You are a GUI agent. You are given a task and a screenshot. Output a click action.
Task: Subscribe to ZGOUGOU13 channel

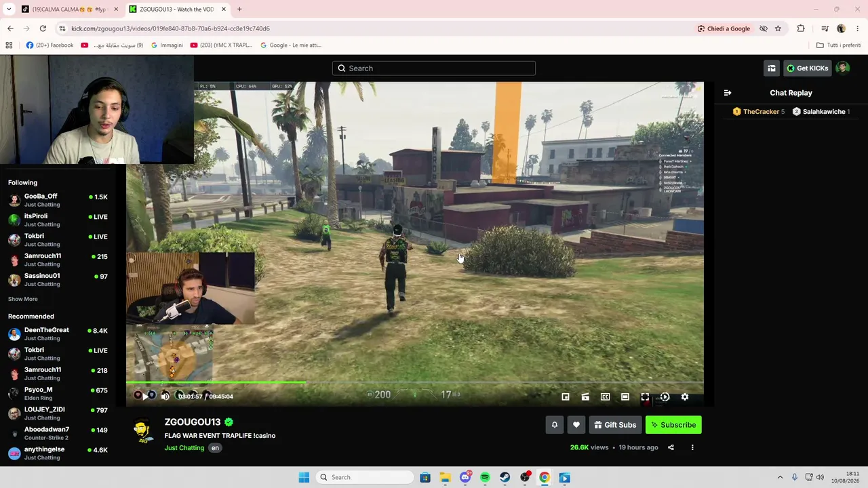[673, 425]
